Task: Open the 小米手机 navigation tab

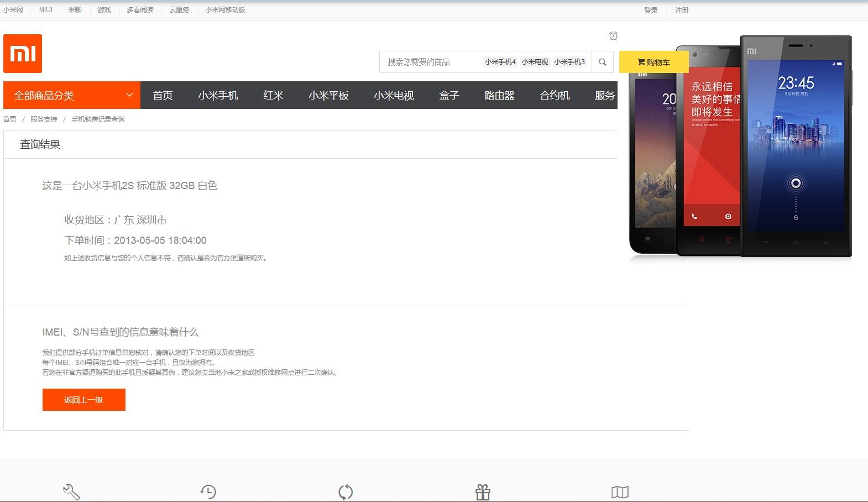Action: coord(218,95)
